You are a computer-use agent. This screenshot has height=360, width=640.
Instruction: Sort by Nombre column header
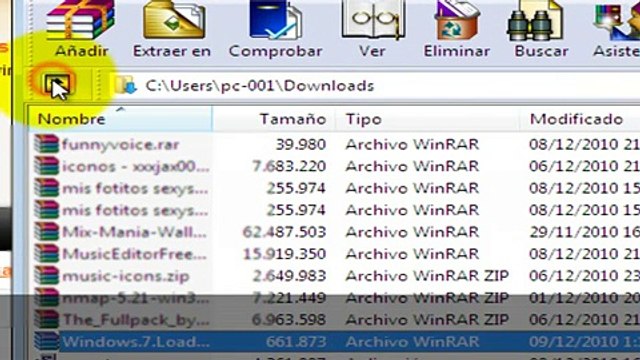120,119
